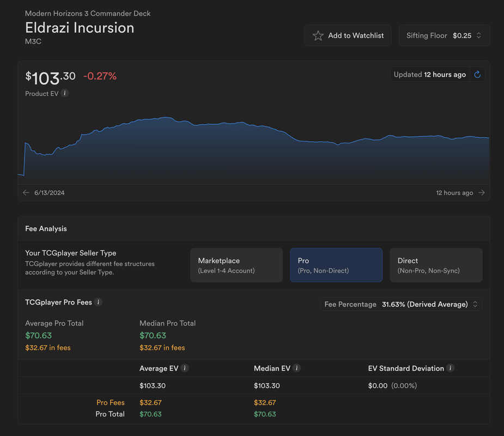Click the 6/13/2024 start date label
Viewport: 504px width, 436px height.
[x=50, y=192]
